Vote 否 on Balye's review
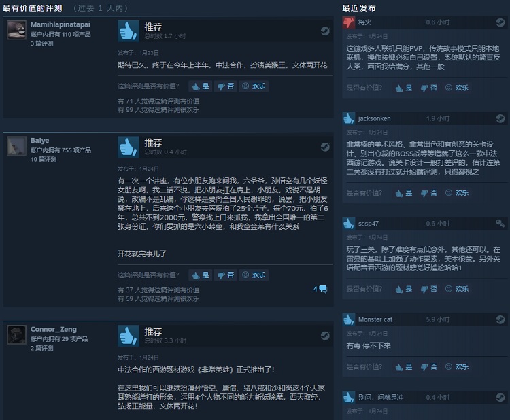Image resolution: width=510 pixels, height=420 pixels. (225, 275)
